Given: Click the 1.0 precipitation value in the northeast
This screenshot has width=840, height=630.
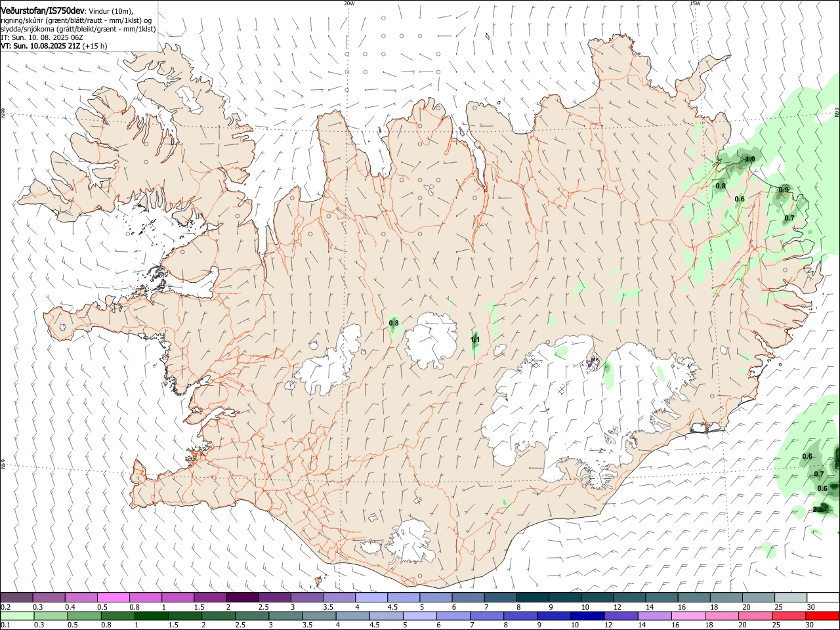Looking at the screenshot, I should (750, 159).
